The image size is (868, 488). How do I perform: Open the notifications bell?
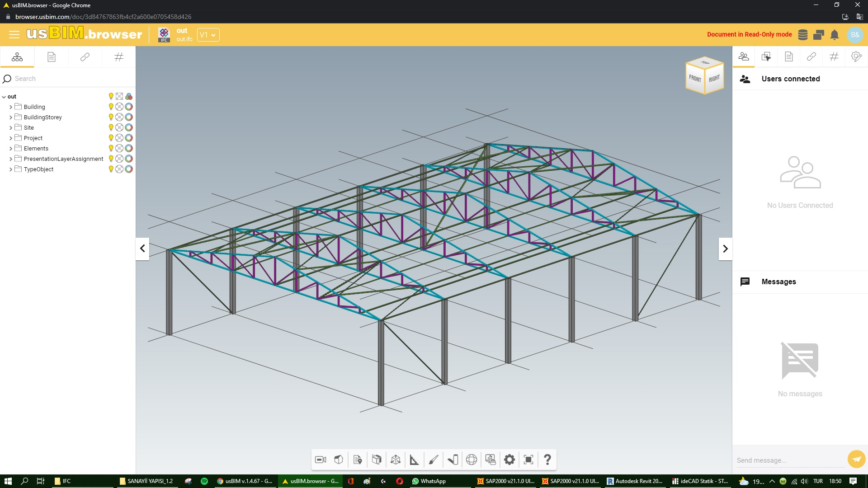(x=835, y=35)
